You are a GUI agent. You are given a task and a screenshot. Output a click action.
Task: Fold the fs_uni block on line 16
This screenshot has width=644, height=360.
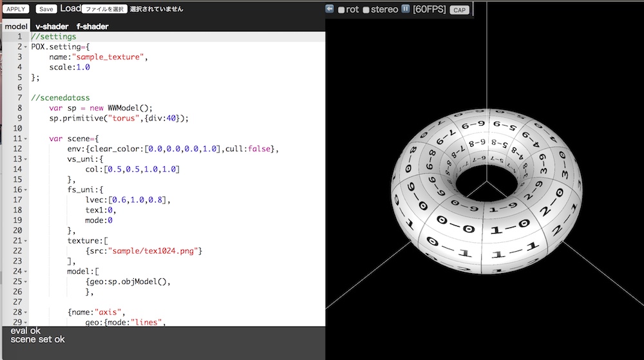click(x=26, y=189)
